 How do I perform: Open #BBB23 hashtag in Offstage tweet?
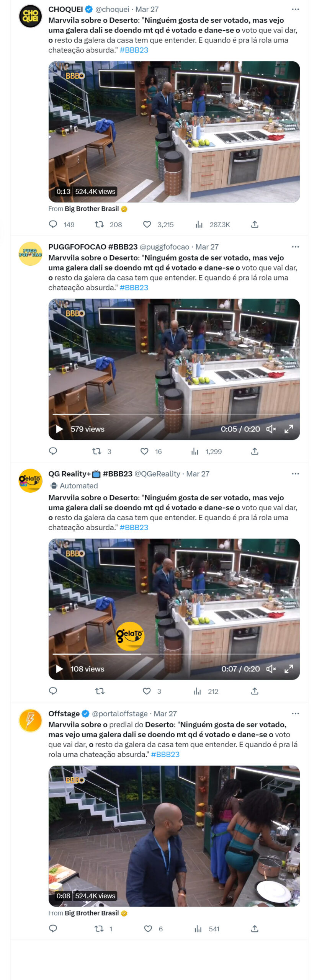coord(165,754)
